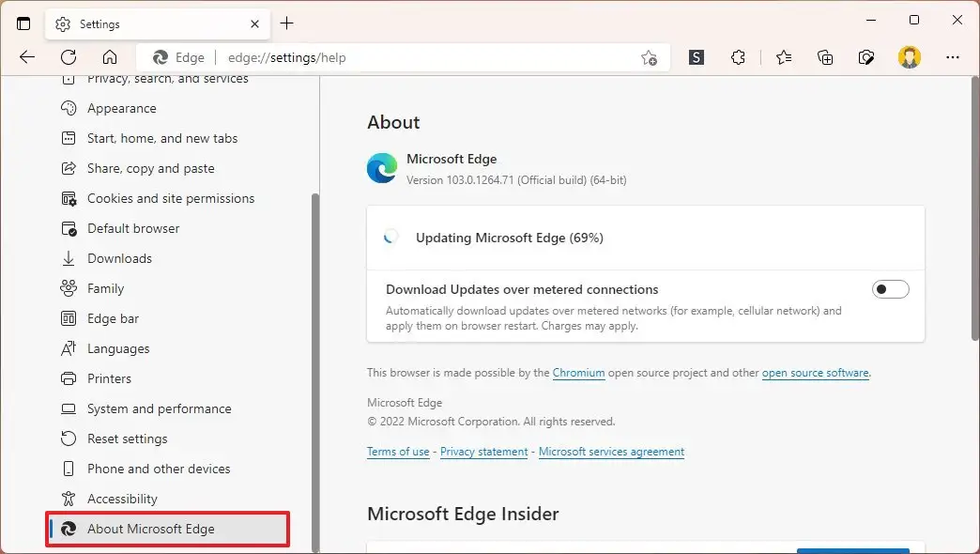Click the Terms of use link
This screenshot has height=554, width=980.
398,452
